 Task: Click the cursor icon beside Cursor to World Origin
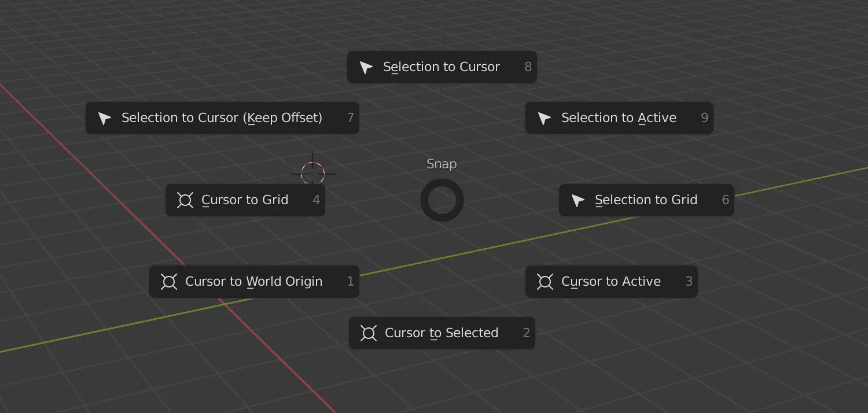[169, 282]
